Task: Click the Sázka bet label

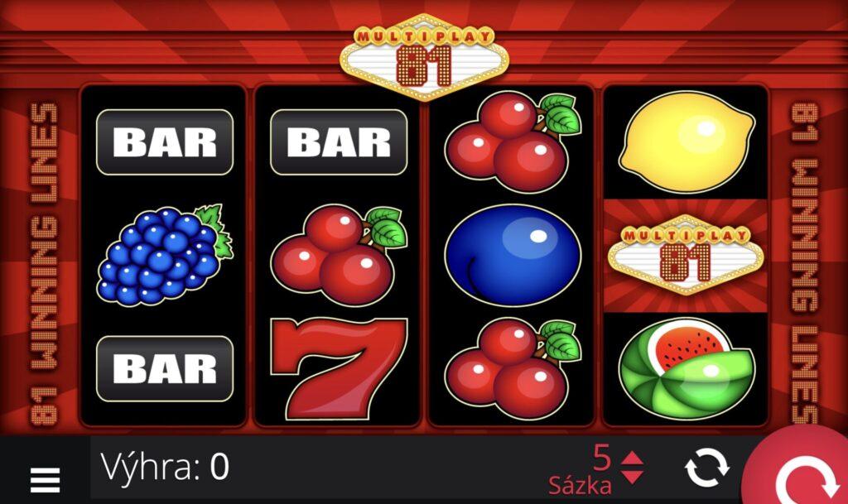Action: click(x=580, y=485)
